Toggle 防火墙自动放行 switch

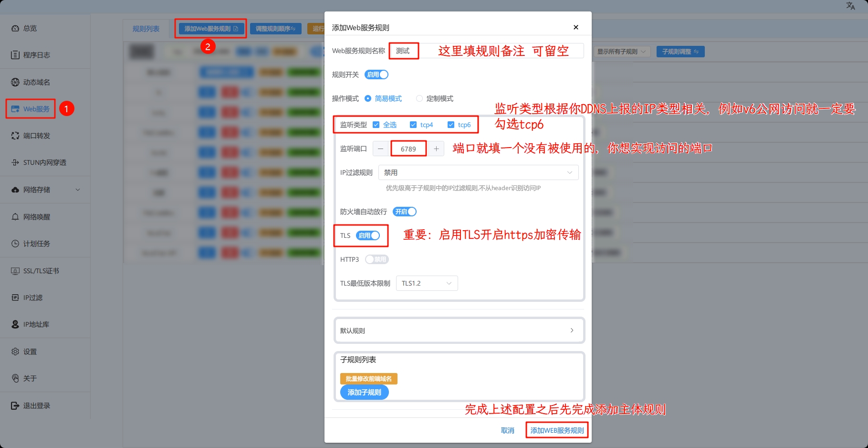(x=405, y=212)
